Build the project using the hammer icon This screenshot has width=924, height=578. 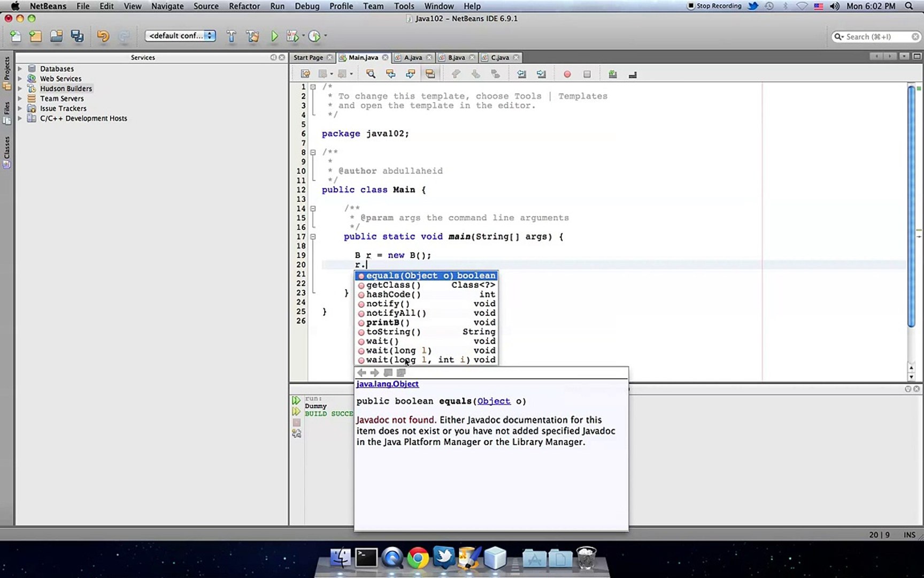coord(231,36)
